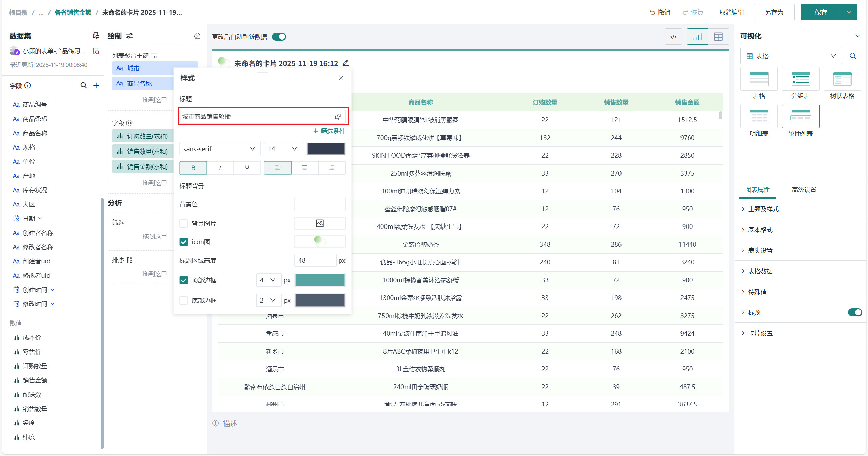The height and width of the screenshot is (456, 868).
Task: Check the 背景图片 checkbox
Action: [x=183, y=223]
